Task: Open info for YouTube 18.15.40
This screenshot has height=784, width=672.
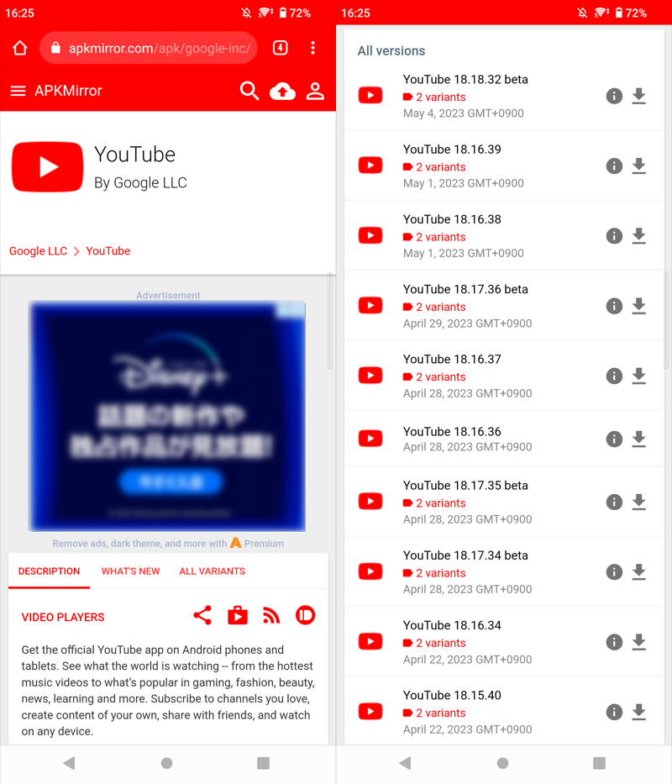Action: (614, 712)
